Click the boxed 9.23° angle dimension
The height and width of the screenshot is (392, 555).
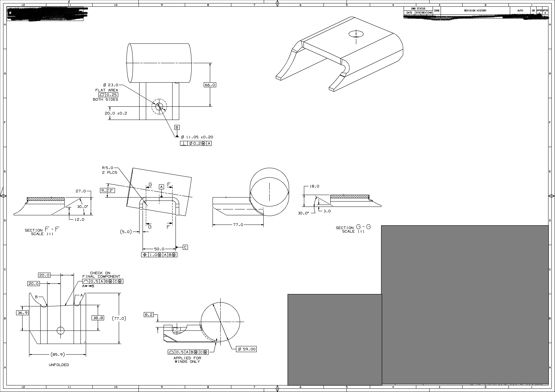(107, 190)
